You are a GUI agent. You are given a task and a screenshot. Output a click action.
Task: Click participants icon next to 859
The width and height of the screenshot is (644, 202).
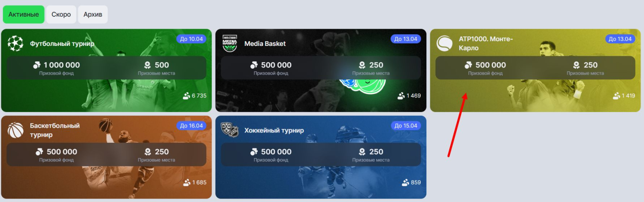click(405, 182)
